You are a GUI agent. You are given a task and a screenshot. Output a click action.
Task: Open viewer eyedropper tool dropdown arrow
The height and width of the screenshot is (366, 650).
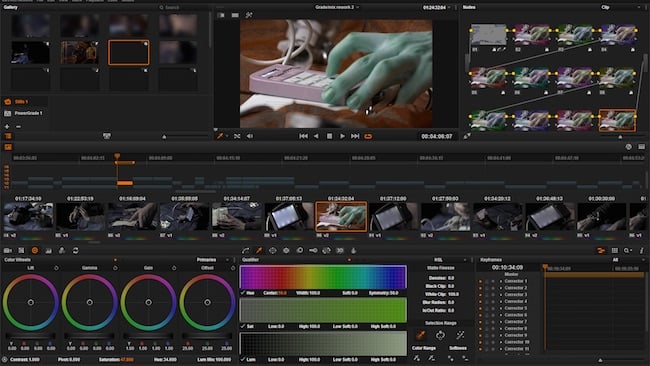pos(227,136)
